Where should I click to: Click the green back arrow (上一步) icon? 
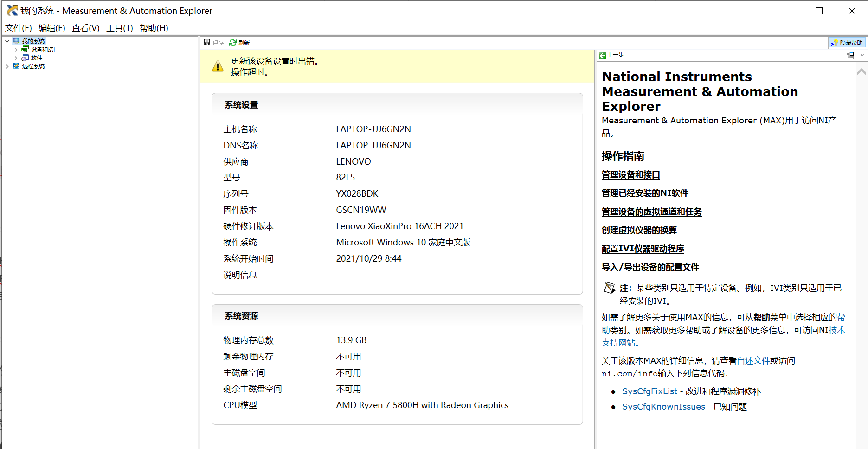[x=603, y=55]
